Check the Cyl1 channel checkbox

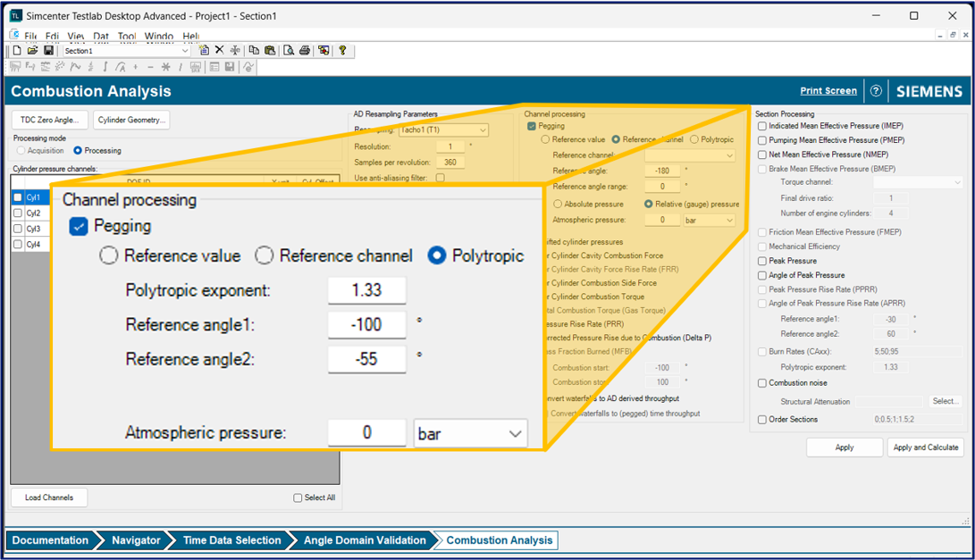point(17,197)
